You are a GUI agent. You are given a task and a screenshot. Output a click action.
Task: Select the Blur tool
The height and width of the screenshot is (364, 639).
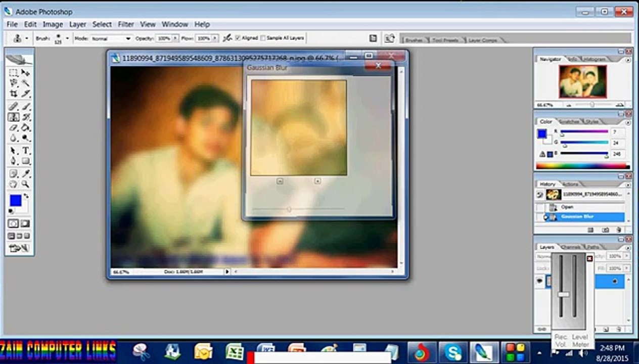[14, 138]
